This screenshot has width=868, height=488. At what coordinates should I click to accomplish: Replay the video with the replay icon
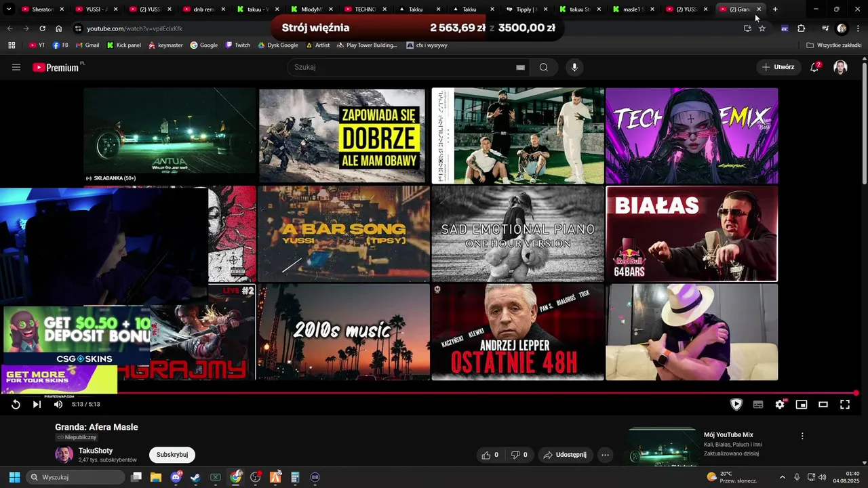(x=16, y=404)
